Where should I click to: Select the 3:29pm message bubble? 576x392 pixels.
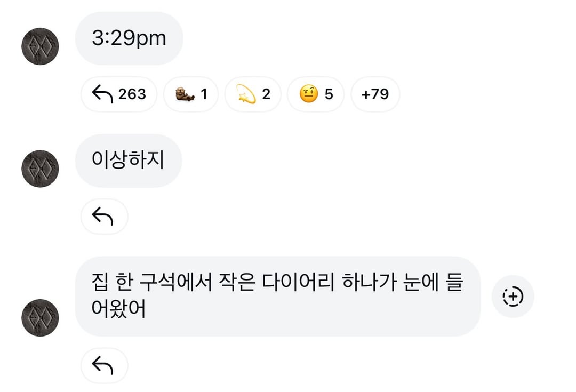tap(129, 39)
